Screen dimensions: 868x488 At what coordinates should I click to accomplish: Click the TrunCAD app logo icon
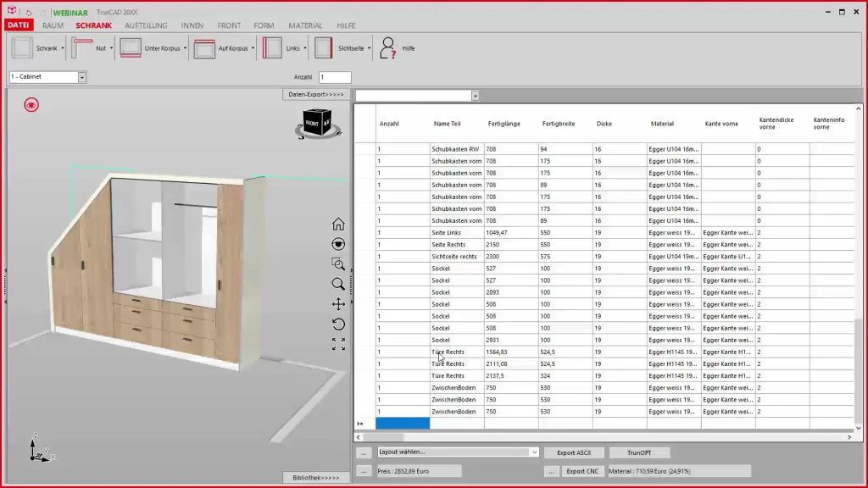pyautogui.click(x=12, y=11)
